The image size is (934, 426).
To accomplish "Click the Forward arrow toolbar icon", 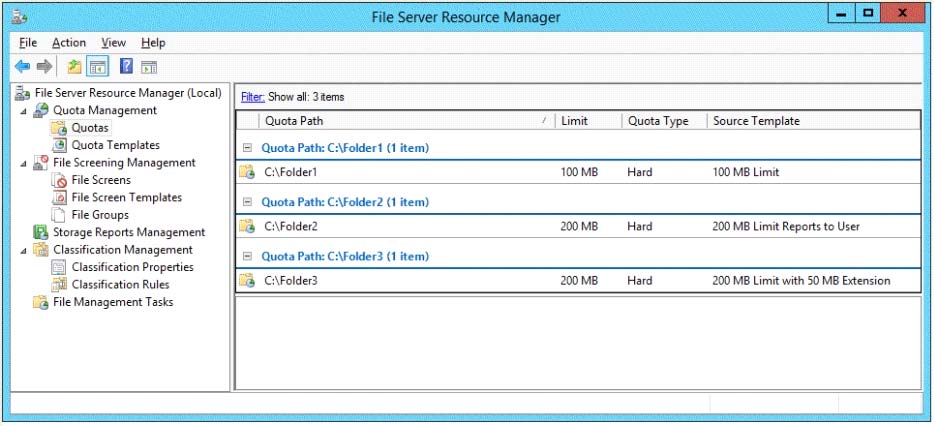I will click(x=45, y=67).
